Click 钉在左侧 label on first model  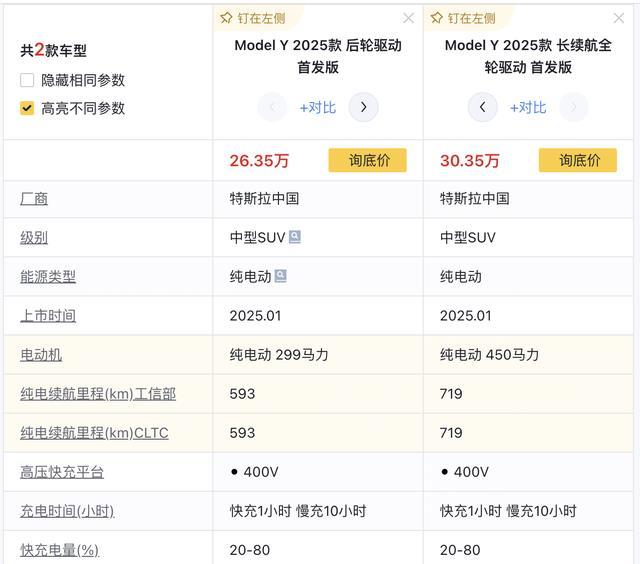[261, 18]
